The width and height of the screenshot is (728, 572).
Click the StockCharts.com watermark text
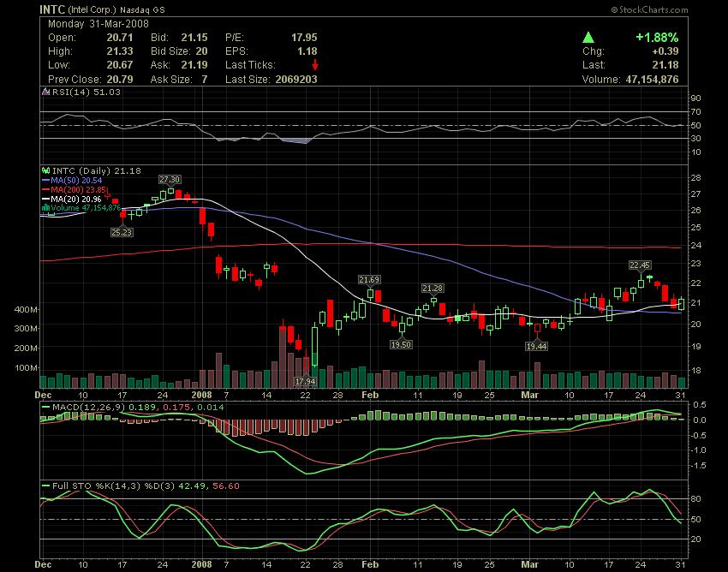click(x=649, y=9)
